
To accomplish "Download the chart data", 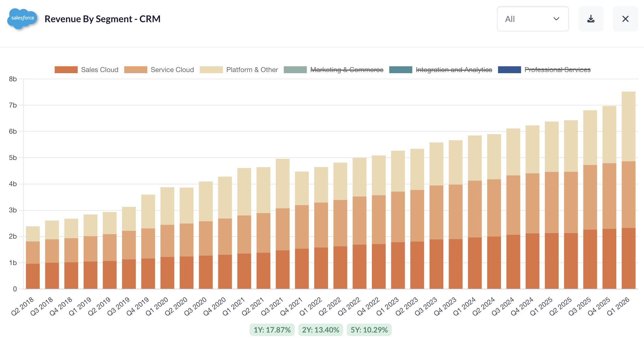I will 591,19.
